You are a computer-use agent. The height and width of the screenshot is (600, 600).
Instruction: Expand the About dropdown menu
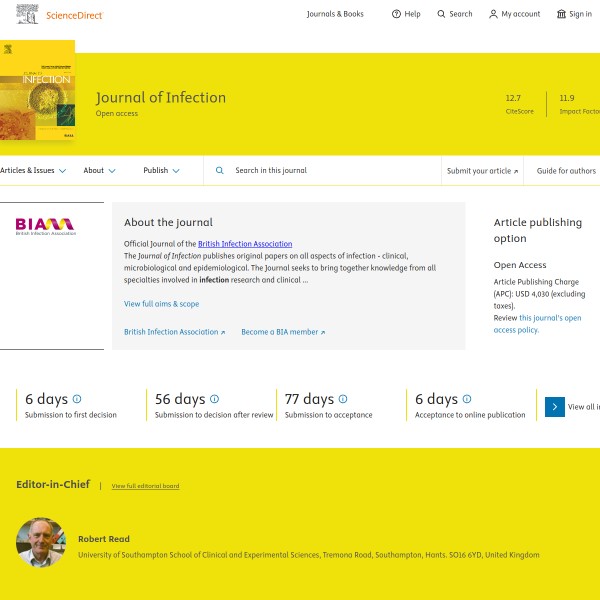point(99,171)
